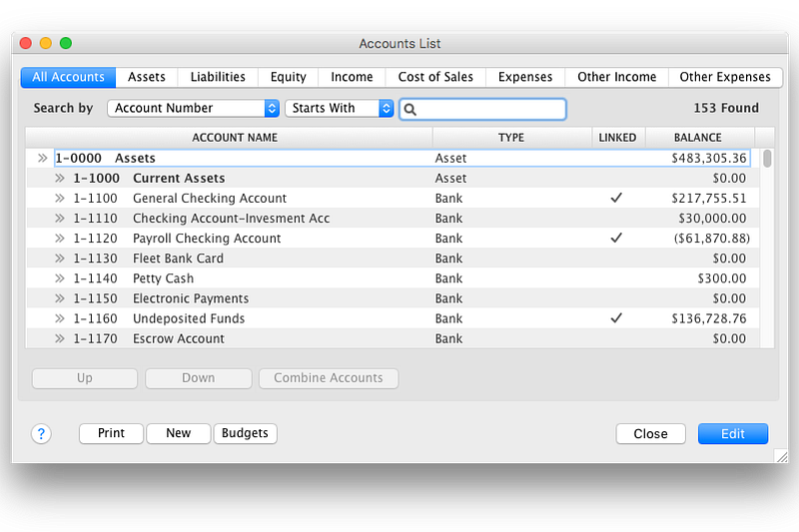Click the ($61,870.88) balance value
This screenshot has height=532, width=799.
pos(712,239)
